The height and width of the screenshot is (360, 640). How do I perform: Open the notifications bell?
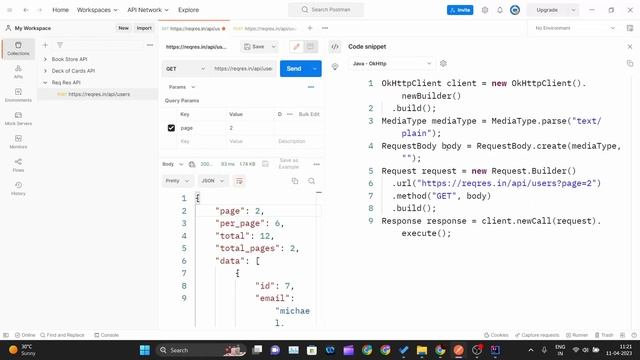[500, 10]
